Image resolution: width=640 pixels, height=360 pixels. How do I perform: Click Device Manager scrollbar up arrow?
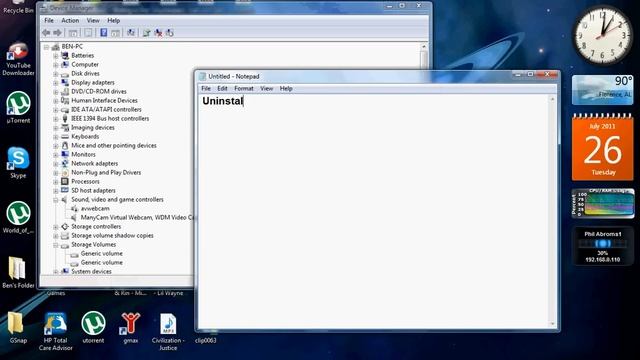(x=424, y=47)
